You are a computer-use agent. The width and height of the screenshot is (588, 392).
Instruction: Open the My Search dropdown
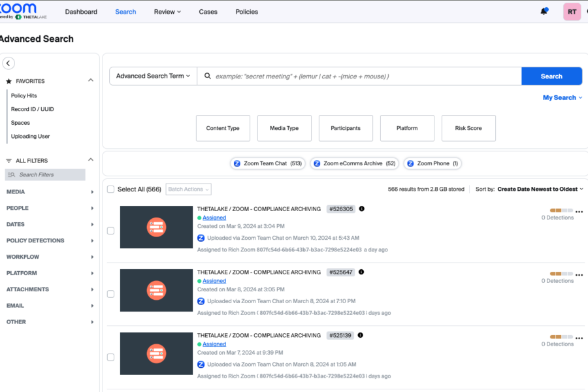(x=563, y=97)
